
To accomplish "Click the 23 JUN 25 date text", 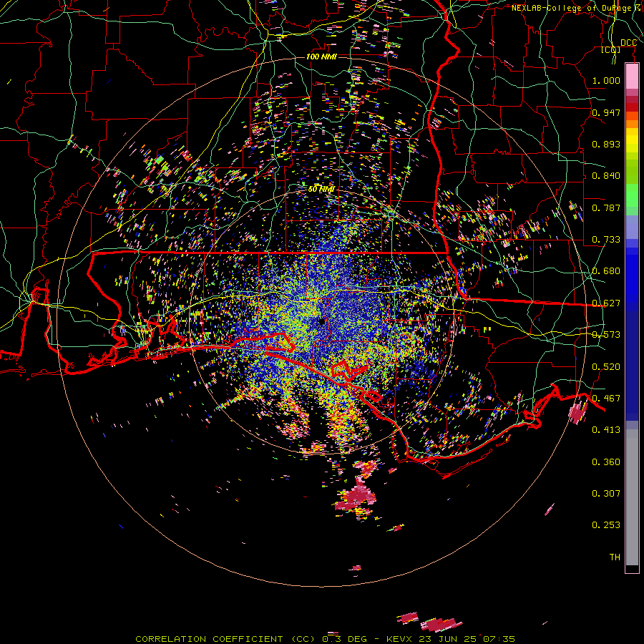I will [x=447, y=639].
